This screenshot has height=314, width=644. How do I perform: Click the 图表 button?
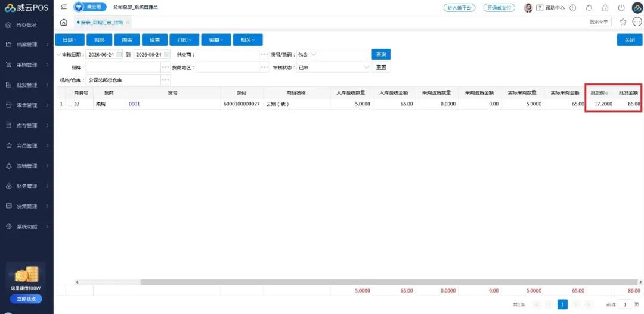point(127,40)
